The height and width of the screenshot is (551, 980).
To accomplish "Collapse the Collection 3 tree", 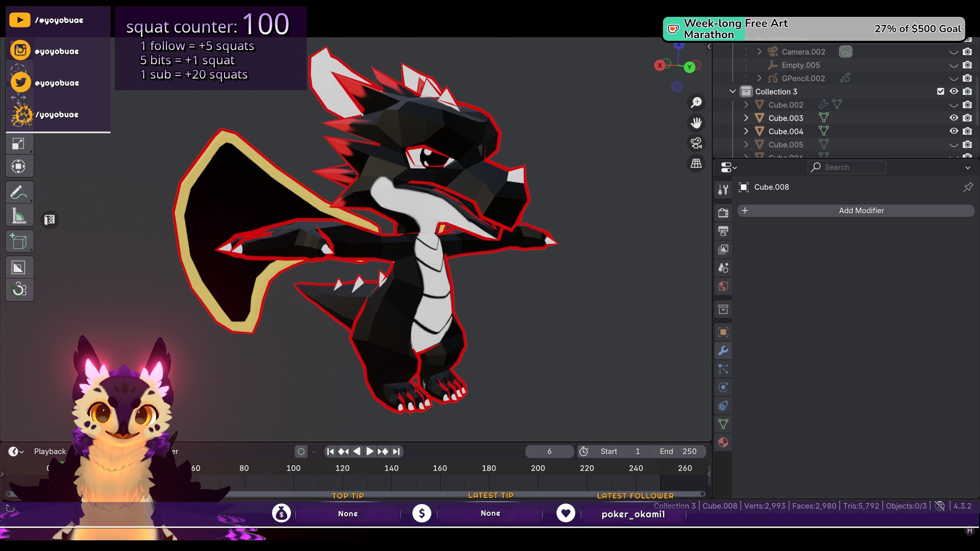I will 732,91.
